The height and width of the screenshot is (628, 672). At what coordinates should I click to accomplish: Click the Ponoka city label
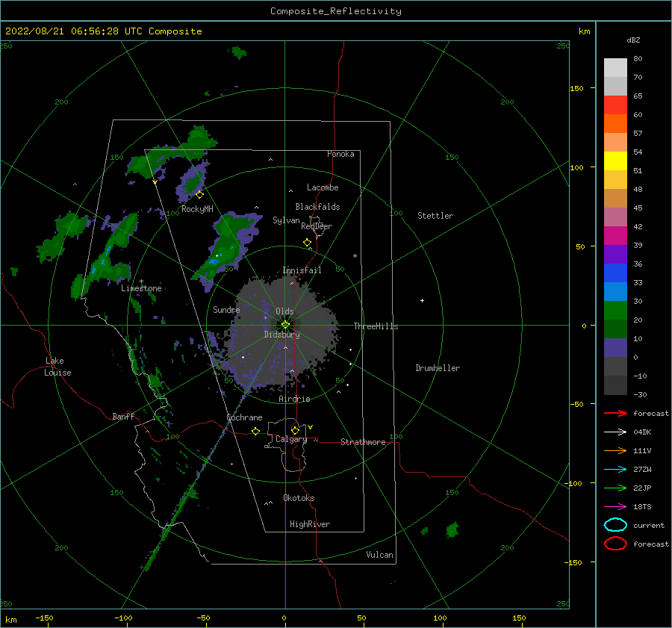coord(340,154)
